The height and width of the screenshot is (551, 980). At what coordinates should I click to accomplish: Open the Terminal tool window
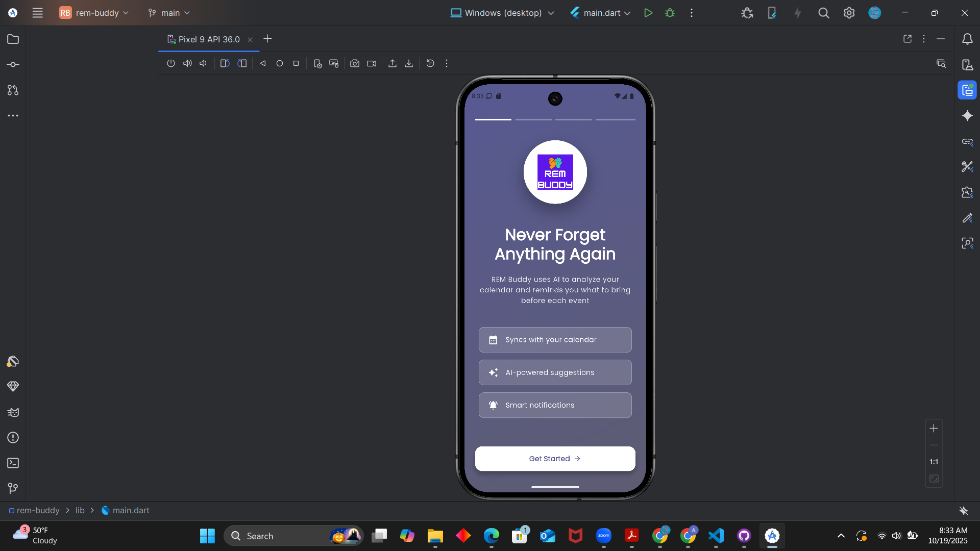(13, 463)
